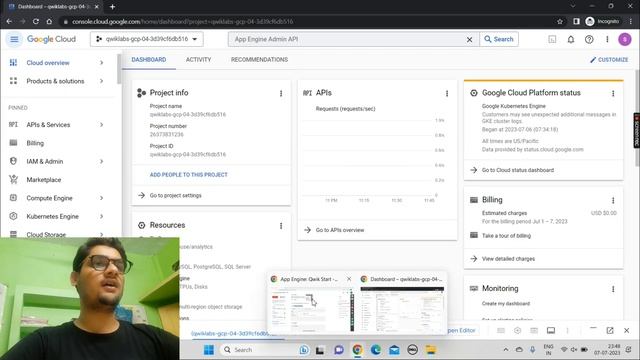The image size is (640, 360).
Task: Go to APIs overview link
Action: [340, 230]
